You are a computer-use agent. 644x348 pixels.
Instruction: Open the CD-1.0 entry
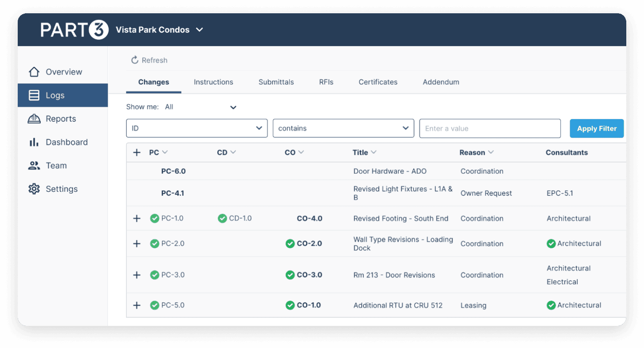point(240,218)
